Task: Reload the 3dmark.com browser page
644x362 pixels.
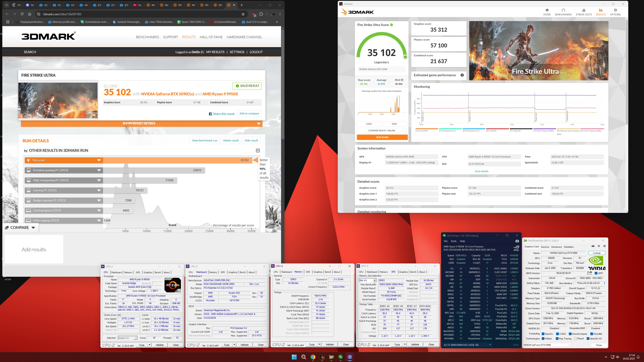Action: click(x=22, y=14)
